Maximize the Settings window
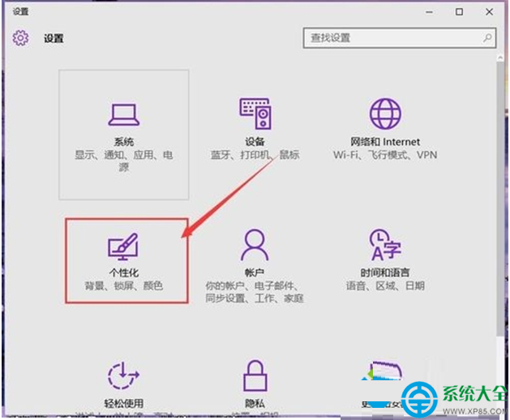This screenshot has width=510, height=420. [459, 11]
